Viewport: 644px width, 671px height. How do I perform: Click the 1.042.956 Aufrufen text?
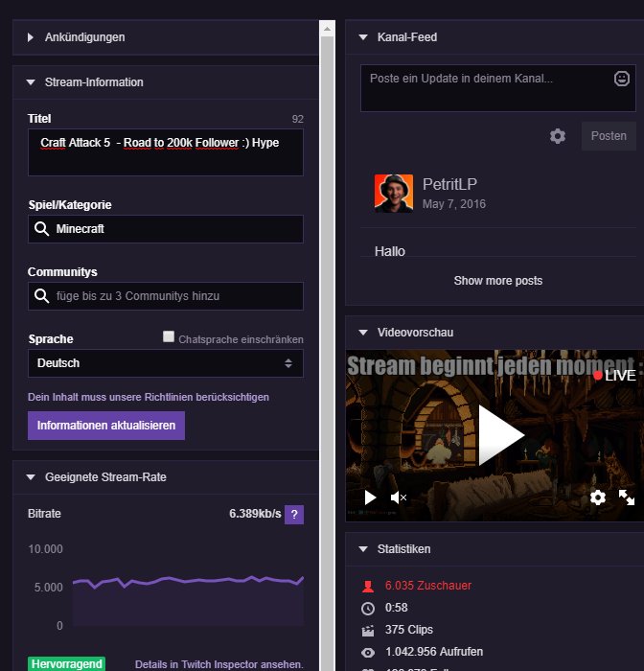[434, 652]
